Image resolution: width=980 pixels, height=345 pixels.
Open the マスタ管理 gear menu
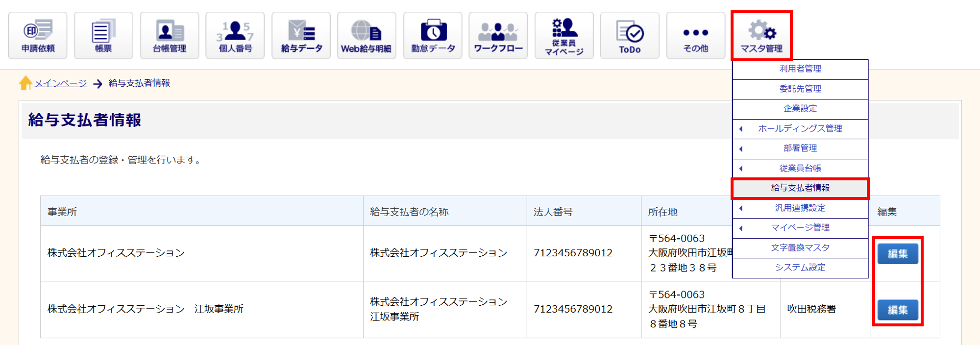(761, 35)
